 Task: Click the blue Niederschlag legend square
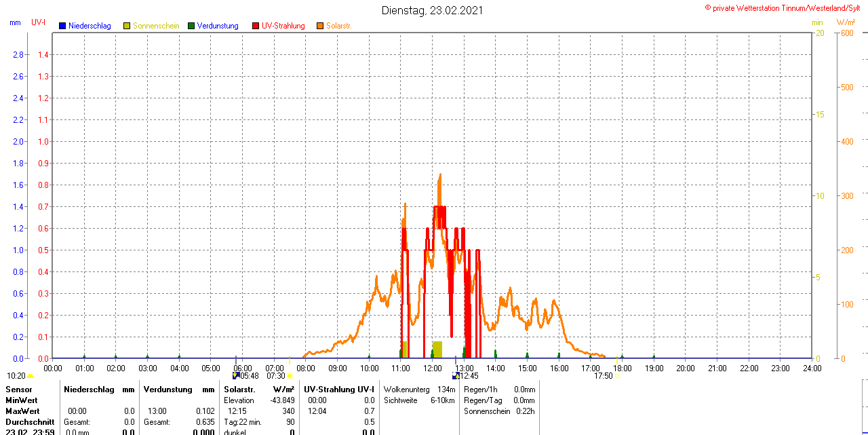62,26
